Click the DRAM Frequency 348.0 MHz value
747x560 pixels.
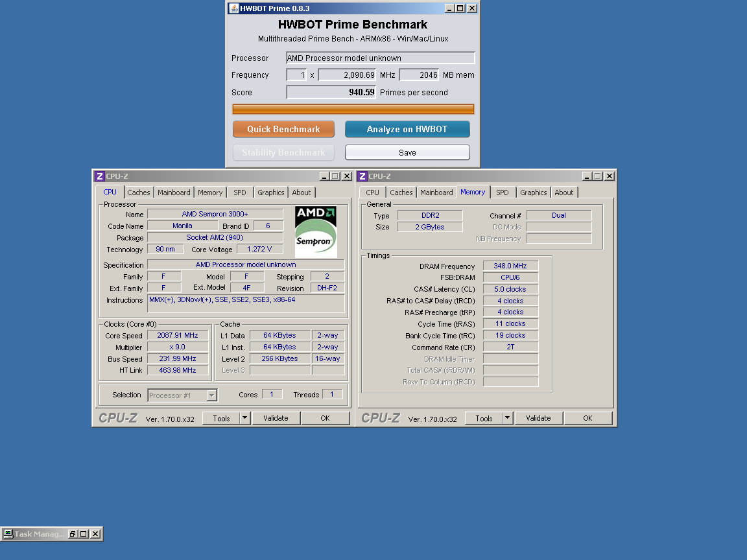click(x=510, y=266)
